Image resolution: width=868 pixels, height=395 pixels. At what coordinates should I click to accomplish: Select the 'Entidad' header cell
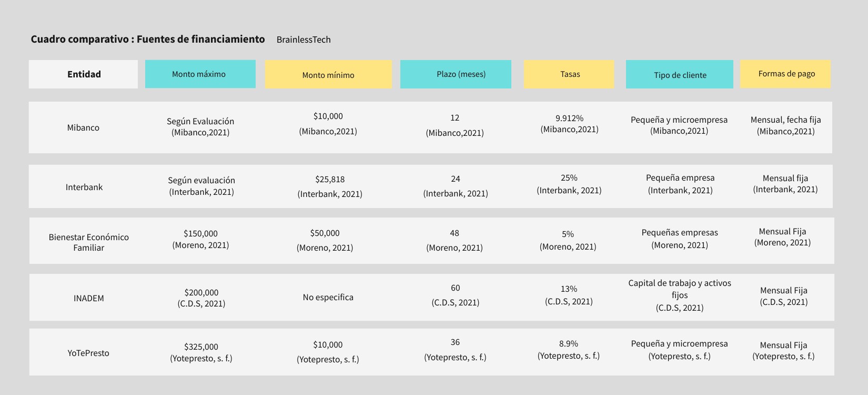[84, 74]
